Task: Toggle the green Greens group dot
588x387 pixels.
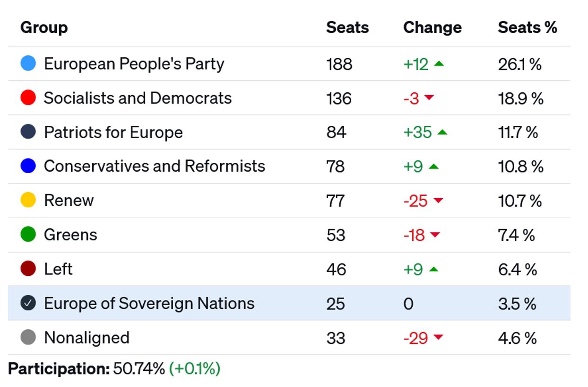Action: click(x=28, y=235)
